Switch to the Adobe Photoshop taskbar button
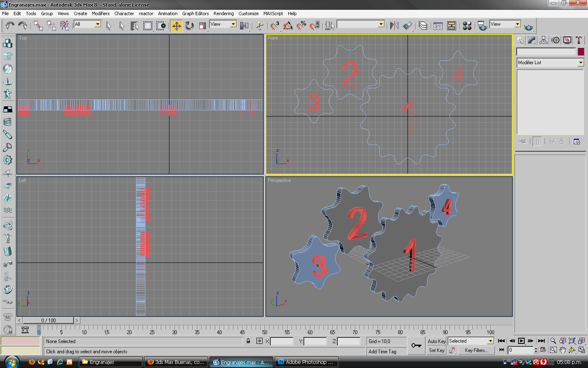Viewport: 588px width, 368px height. coord(307,362)
